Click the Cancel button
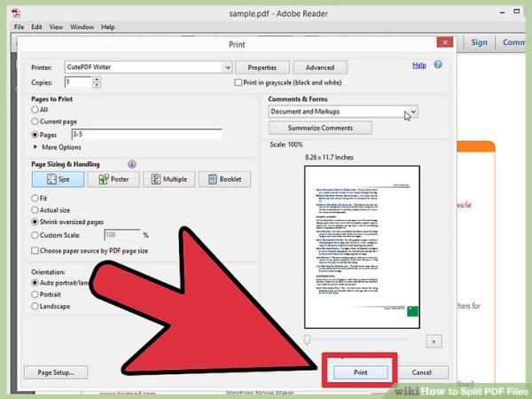 pyautogui.click(x=422, y=372)
